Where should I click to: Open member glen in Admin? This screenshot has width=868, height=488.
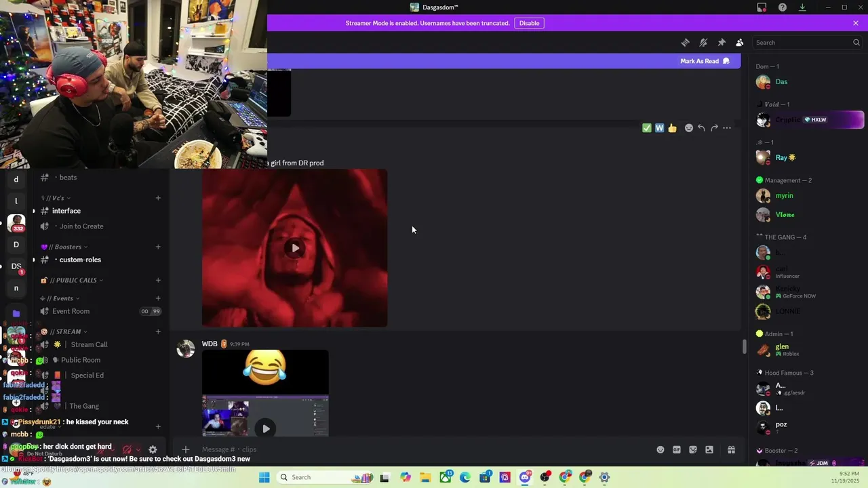(x=807, y=350)
